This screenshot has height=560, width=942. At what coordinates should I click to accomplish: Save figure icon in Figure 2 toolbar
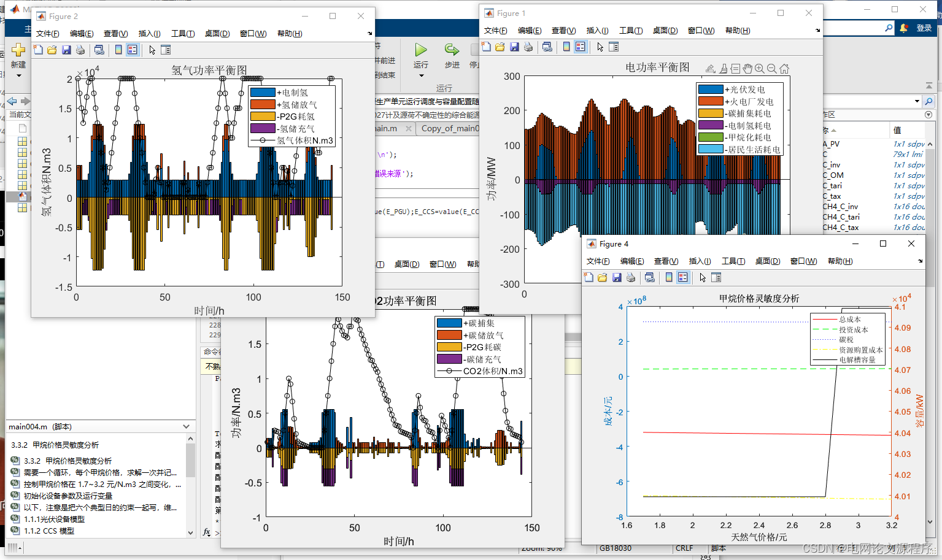66,50
